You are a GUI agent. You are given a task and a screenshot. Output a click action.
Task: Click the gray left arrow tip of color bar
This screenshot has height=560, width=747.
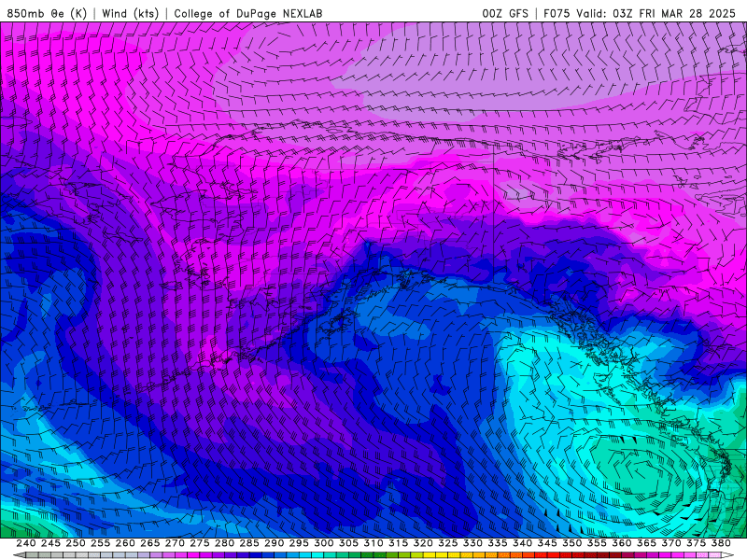pyautogui.click(x=20, y=555)
